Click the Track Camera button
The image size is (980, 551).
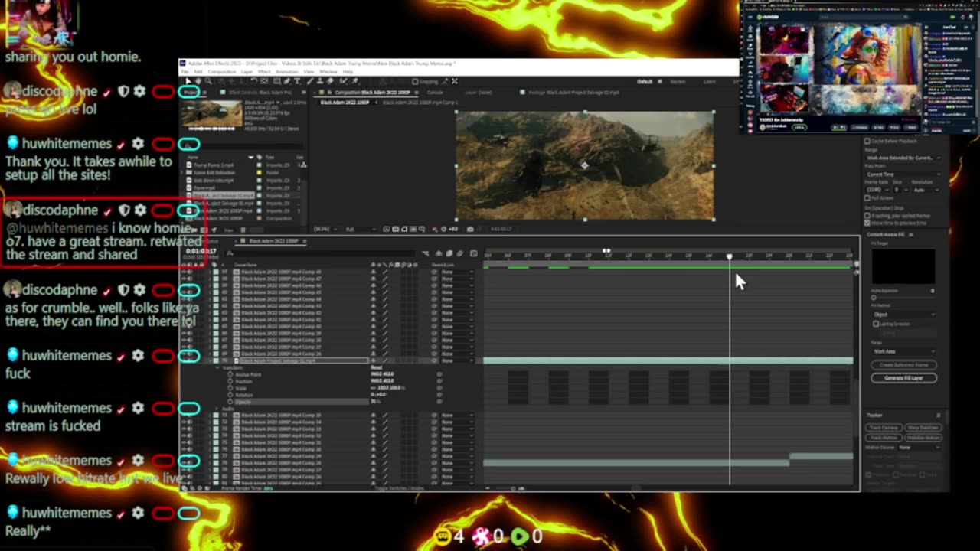pos(884,428)
